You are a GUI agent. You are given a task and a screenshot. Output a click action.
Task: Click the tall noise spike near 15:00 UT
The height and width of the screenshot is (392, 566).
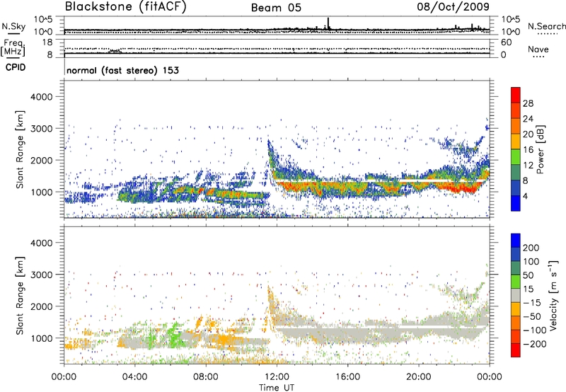[328, 23]
